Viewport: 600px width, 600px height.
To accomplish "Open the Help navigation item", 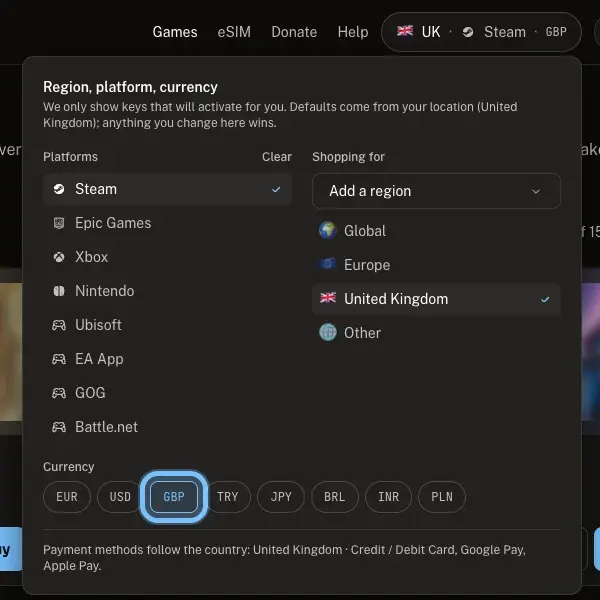I will click(x=353, y=32).
